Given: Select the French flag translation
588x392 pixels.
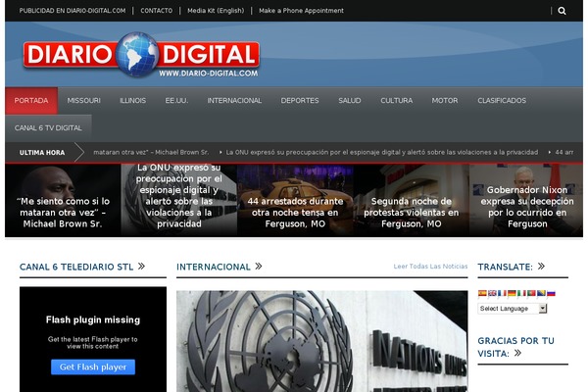Looking at the screenshot, I should 502,293.
